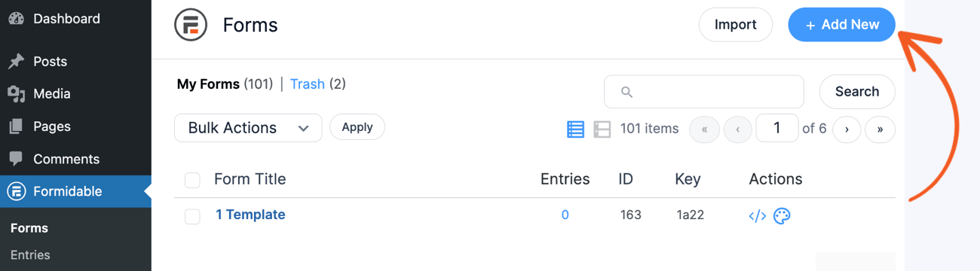Sort by Form Title column header
Image resolution: width=980 pixels, height=271 pixels.
pyautogui.click(x=250, y=179)
